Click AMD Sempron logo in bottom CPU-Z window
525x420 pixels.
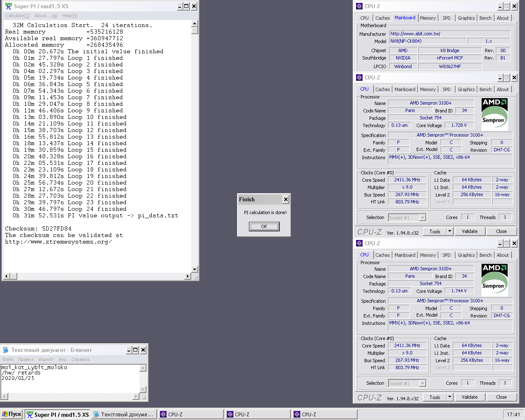[494, 280]
